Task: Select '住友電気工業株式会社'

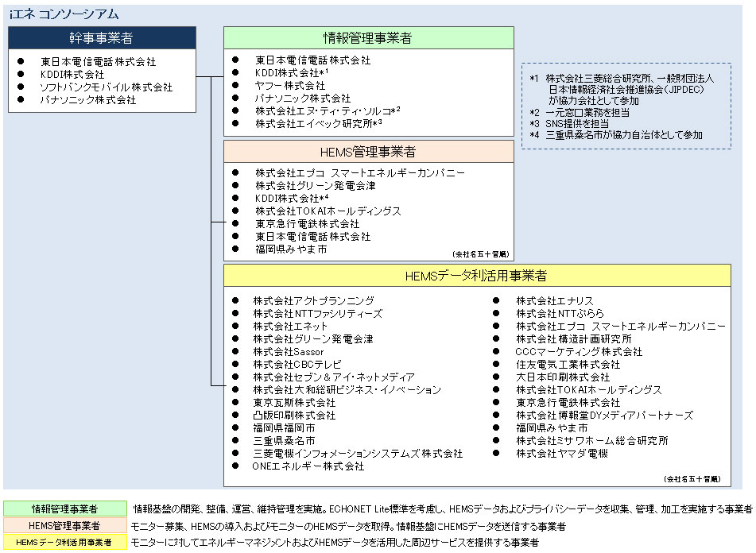Action: coord(568,364)
